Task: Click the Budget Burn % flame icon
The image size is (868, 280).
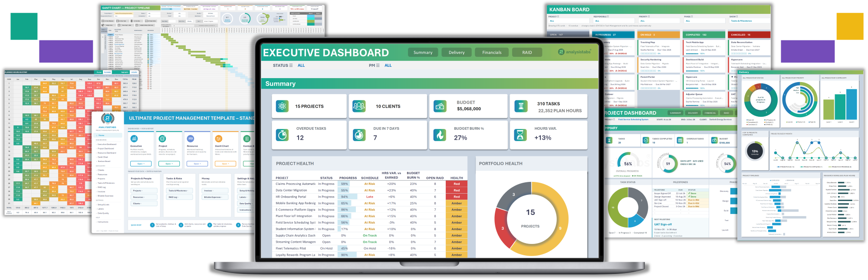Action: [x=440, y=135]
